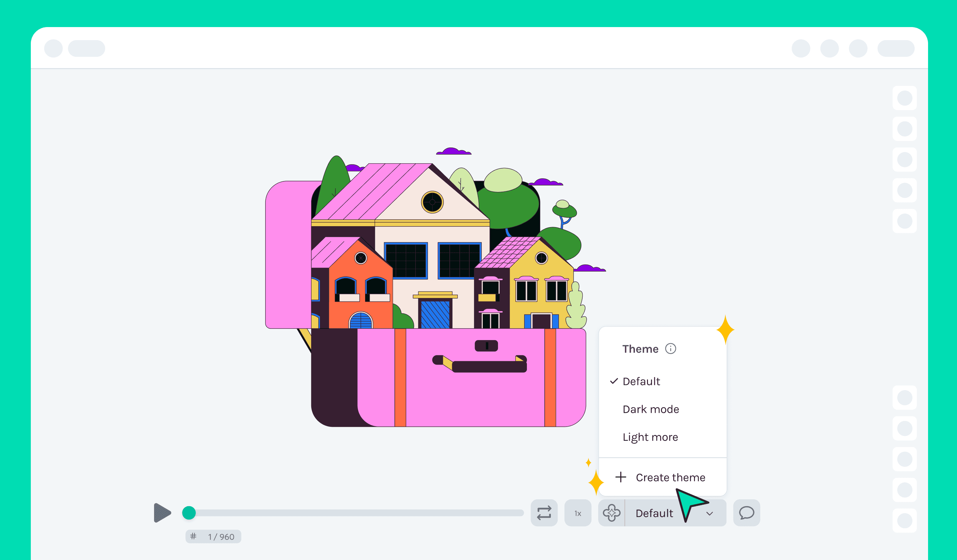Image resolution: width=957 pixels, height=560 pixels.
Task: Click the clover-shaped theme icon on toolbar
Action: (x=612, y=513)
